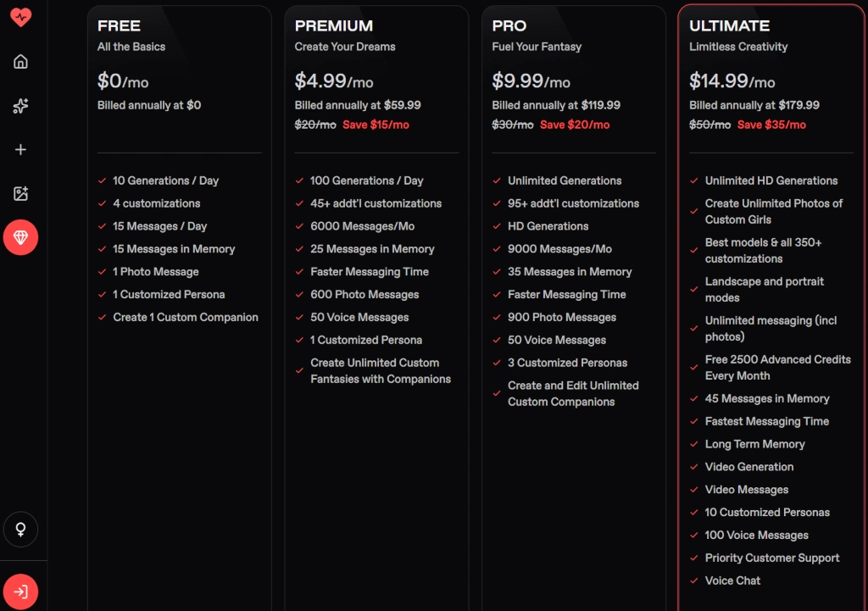Select the ULTIMATE plan heading
This screenshot has height=611, width=868.
[729, 26]
